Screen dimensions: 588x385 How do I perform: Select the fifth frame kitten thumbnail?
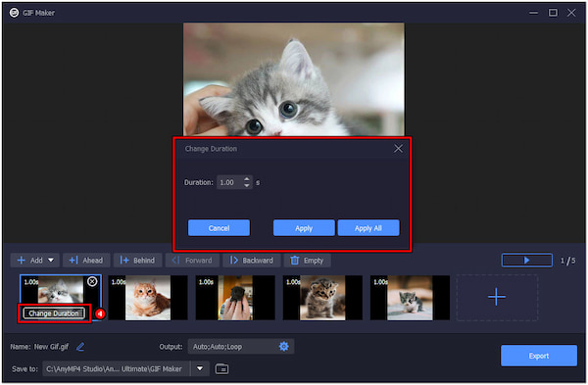tap(410, 298)
